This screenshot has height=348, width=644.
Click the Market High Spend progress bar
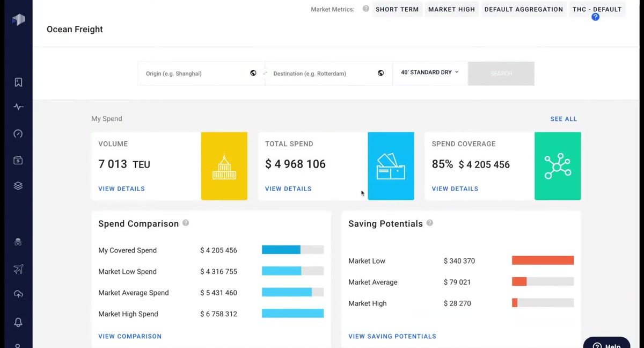coord(293,314)
